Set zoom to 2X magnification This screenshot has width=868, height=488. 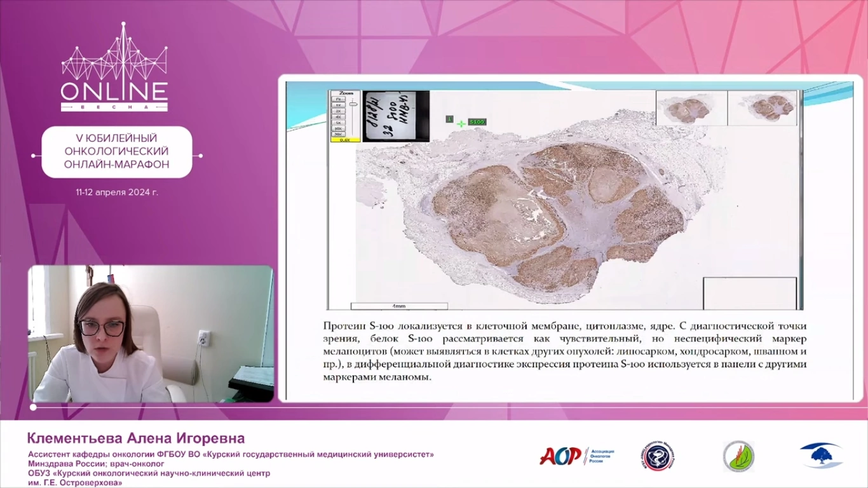[x=338, y=111]
